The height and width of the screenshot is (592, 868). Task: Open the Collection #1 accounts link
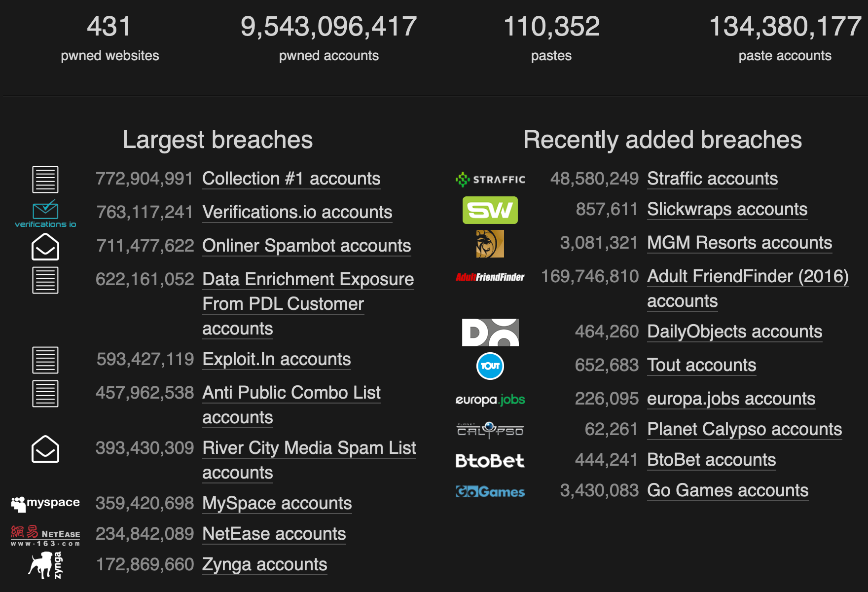291,179
